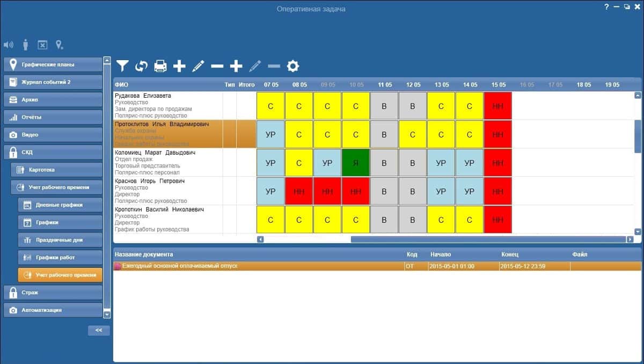Click the speaker sound icon
This screenshot has height=364, width=644.
click(x=8, y=45)
